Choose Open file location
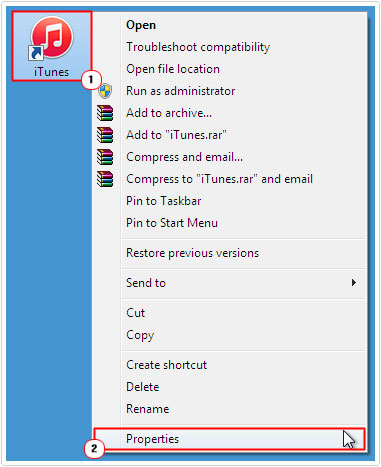The image size is (381, 467). 230,69
